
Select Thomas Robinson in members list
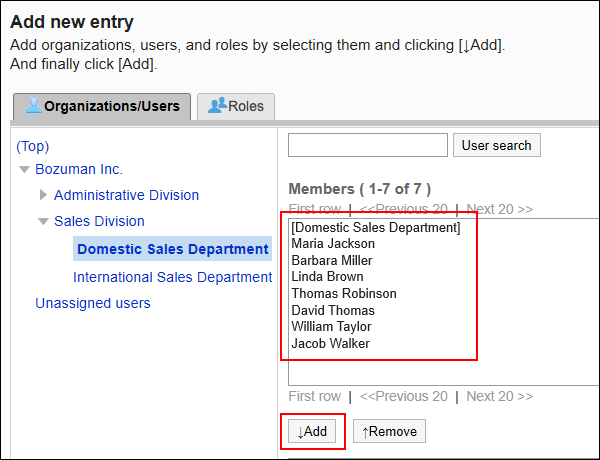pos(344,294)
